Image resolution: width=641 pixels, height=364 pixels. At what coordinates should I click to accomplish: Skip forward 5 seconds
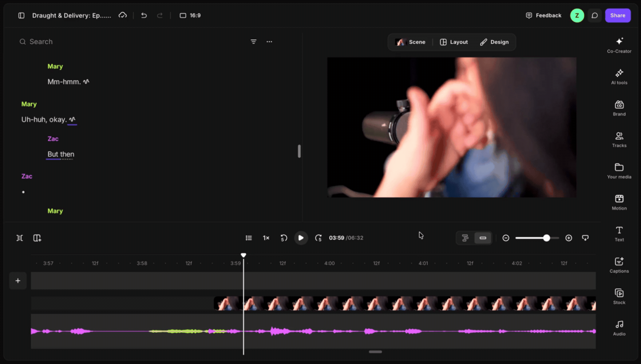pos(318,238)
